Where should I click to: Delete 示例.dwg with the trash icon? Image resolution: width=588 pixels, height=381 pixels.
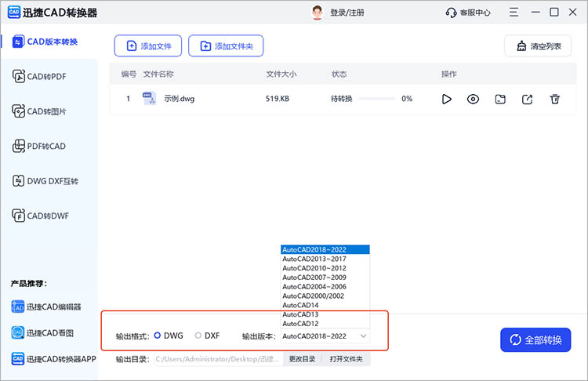click(554, 99)
